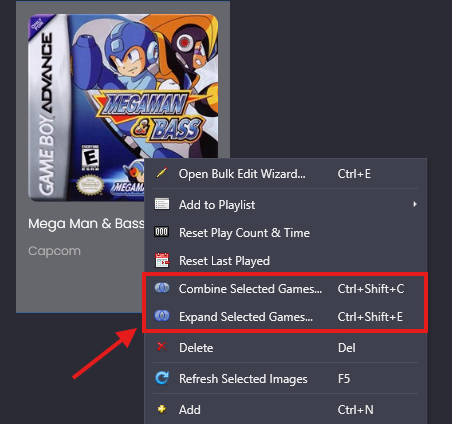Screen dimensions: 452x424
Task: Click the 000 counter icon for Reset Play Count
Action: tap(162, 232)
